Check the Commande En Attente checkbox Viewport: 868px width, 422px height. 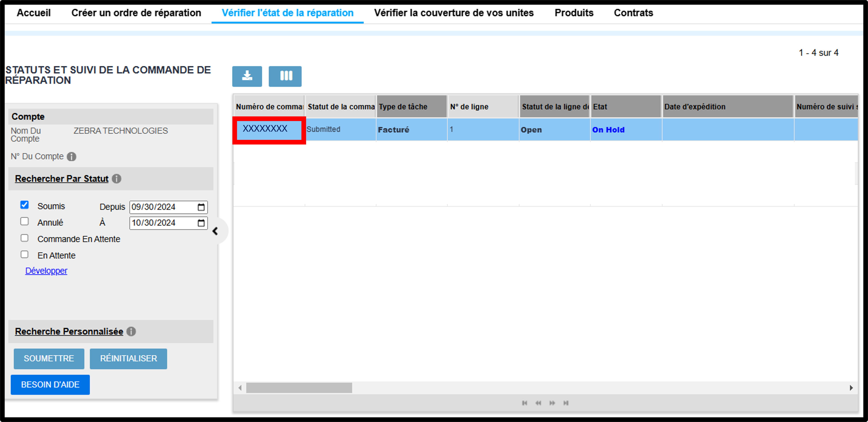tap(25, 238)
